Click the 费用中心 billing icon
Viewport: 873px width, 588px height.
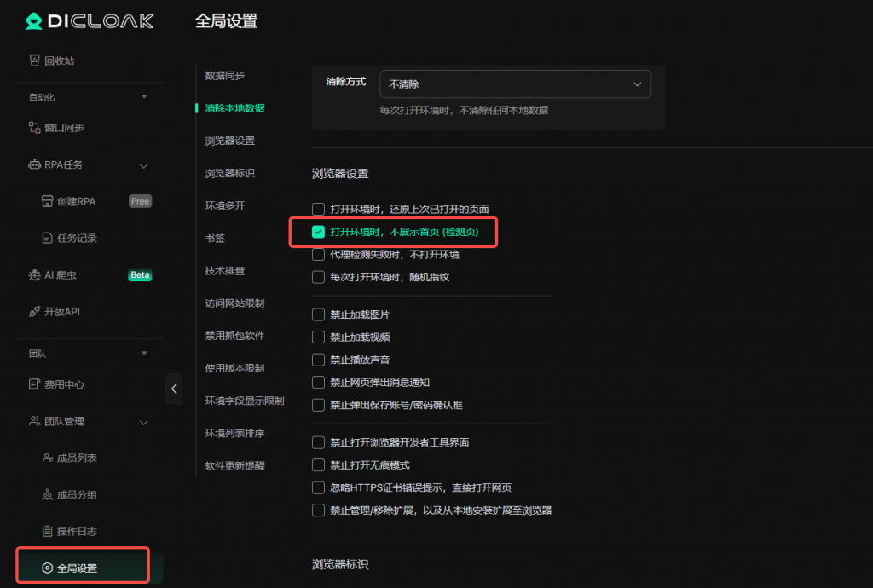(x=35, y=384)
